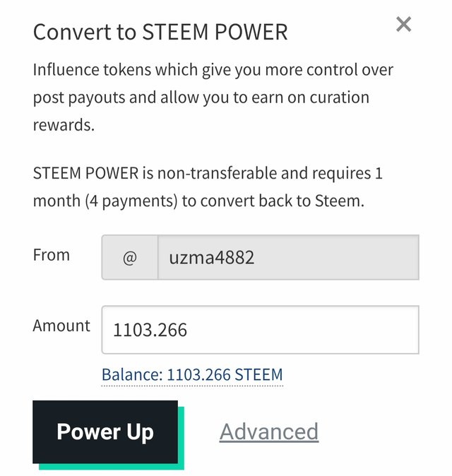Click the word STEEM in the balance link
The image size is (452, 476).
pyautogui.click(x=258, y=374)
